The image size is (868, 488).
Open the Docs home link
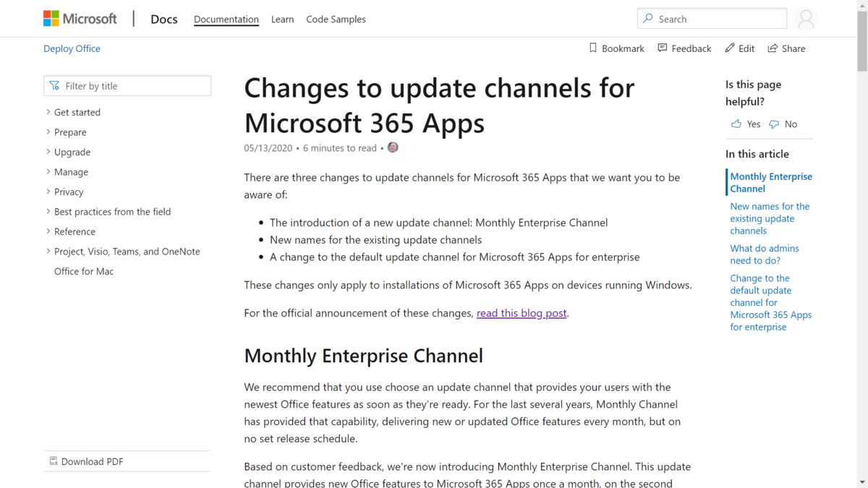coord(164,20)
